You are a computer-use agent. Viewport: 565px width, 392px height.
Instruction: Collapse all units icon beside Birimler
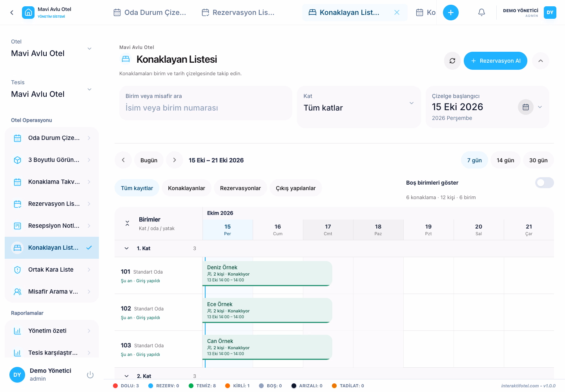pyautogui.click(x=127, y=223)
